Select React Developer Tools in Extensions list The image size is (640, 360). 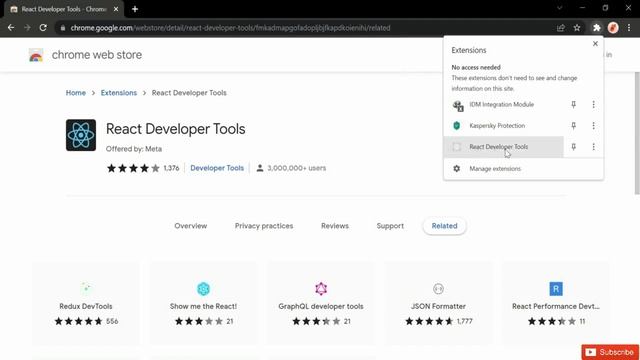click(503, 147)
